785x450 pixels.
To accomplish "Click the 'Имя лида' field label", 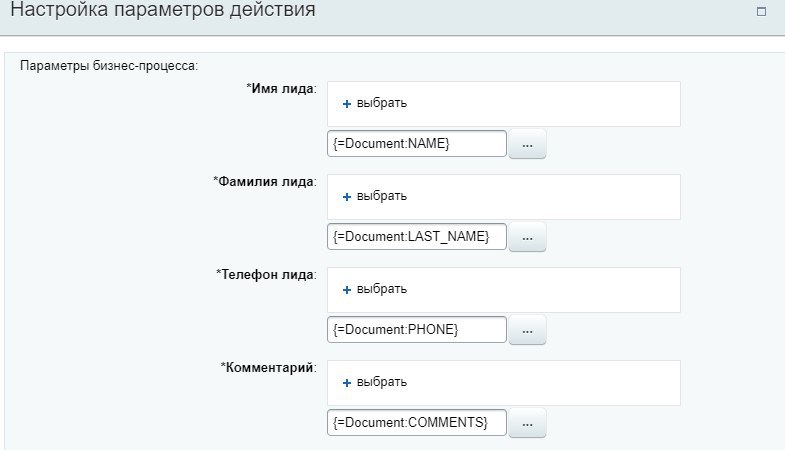I will pos(281,89).
